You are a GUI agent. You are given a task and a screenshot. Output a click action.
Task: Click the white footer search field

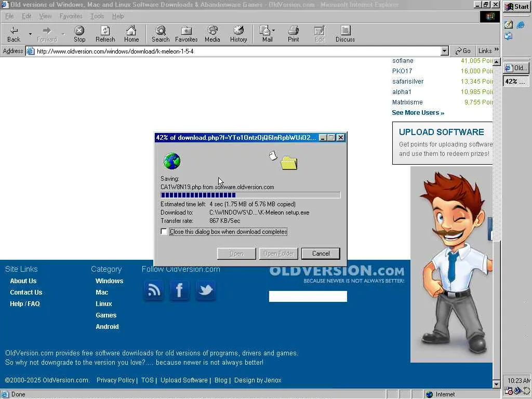tap(308, 296)
